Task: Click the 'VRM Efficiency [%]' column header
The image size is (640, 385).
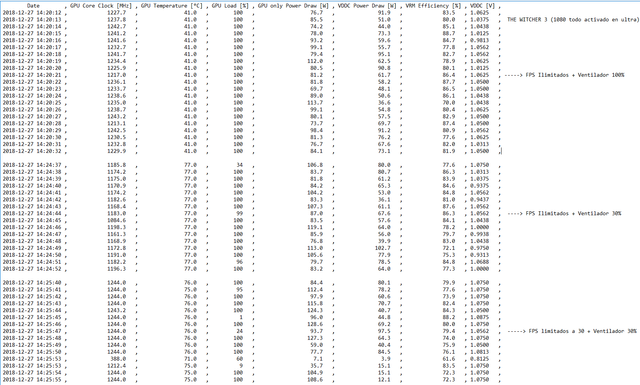Action: 433,6
